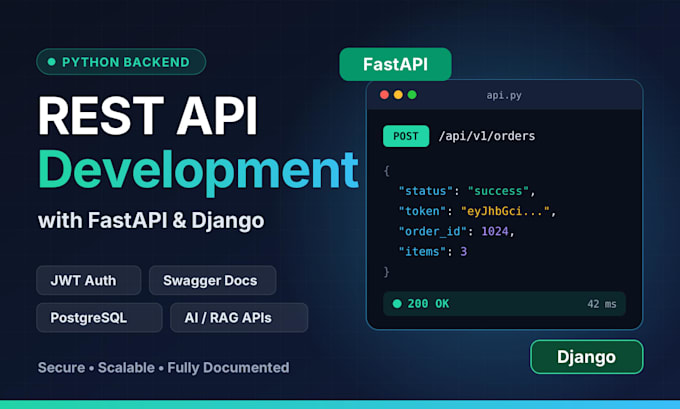The image size is (680, 409).
Task: Click the "items" key in JSON
Action: 422,252
